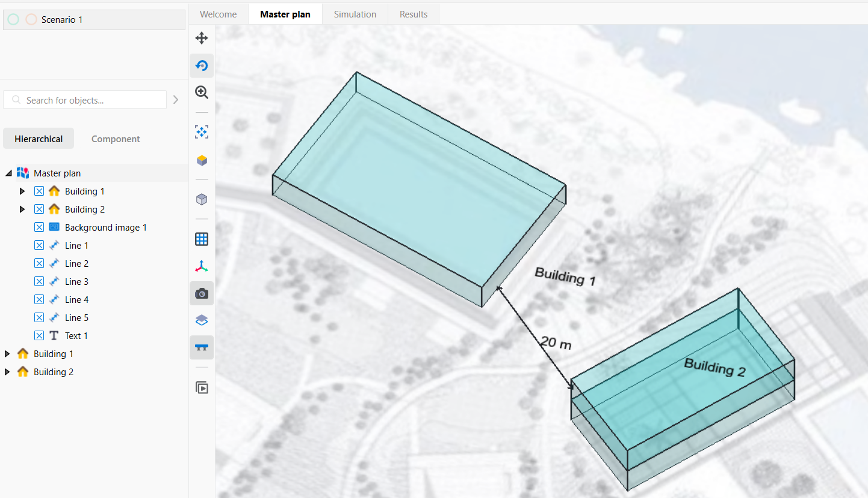Click the zoom magnifier tool

[x=202, y=92]
